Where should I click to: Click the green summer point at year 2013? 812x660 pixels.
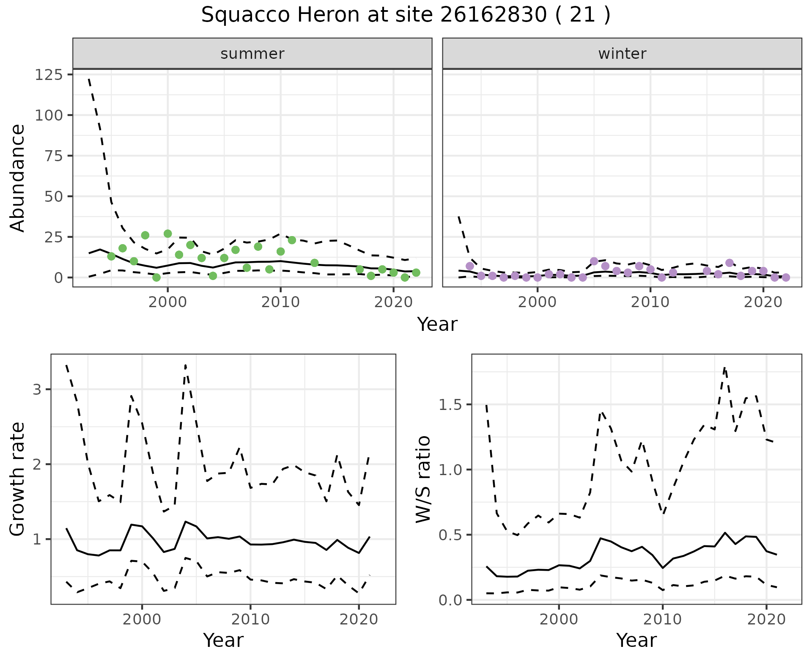(314, 263)
